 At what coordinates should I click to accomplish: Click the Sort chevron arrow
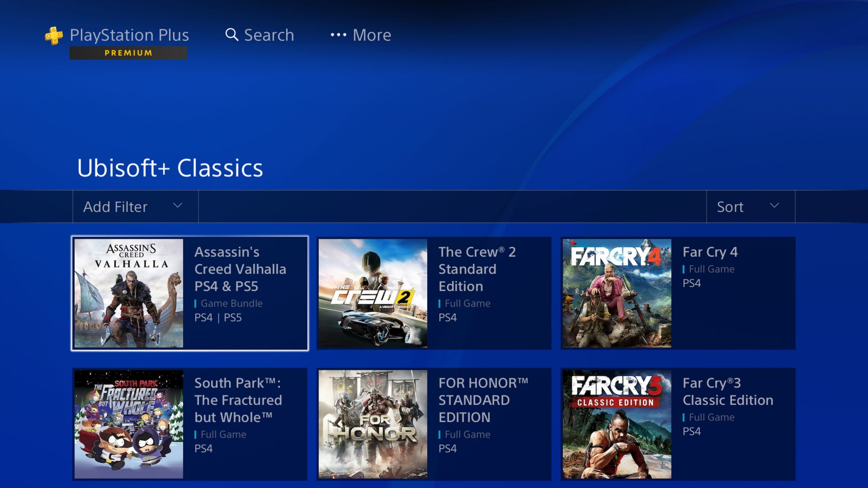pyautogui.click(x=774, y=205)
